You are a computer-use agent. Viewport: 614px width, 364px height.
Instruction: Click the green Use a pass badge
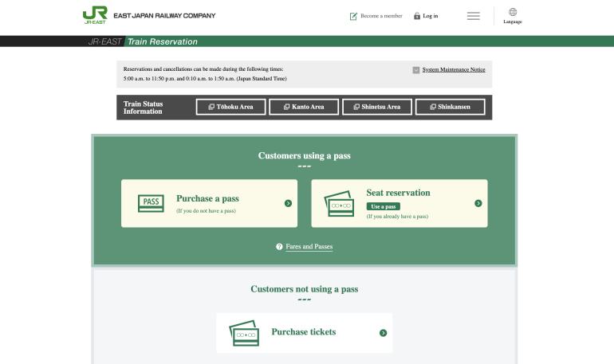click(x=384, y=206)
